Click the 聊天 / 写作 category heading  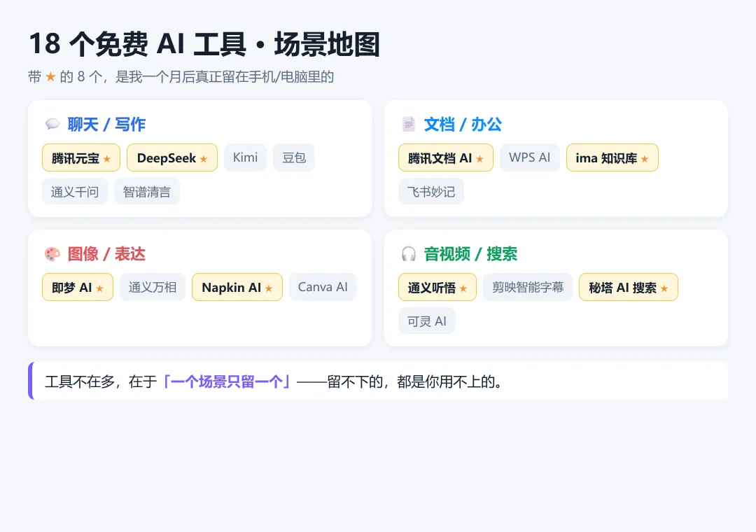pyautogui.click(x=106, y=125)
